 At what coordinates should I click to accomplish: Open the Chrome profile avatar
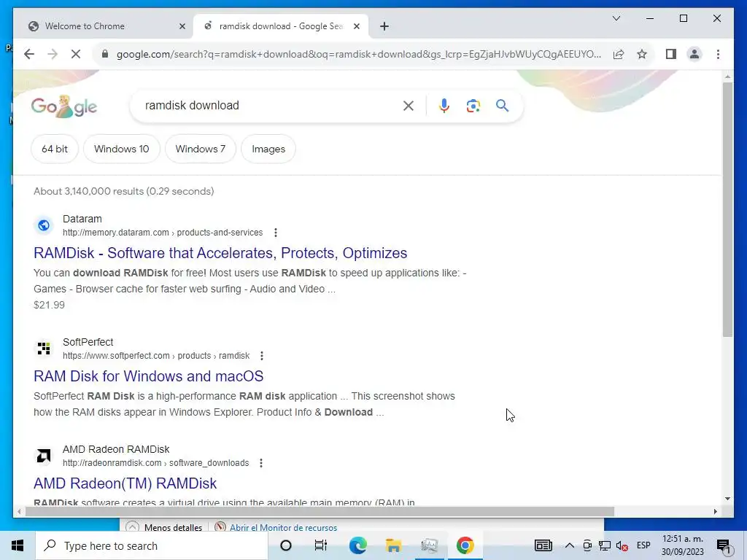point(694,54)
